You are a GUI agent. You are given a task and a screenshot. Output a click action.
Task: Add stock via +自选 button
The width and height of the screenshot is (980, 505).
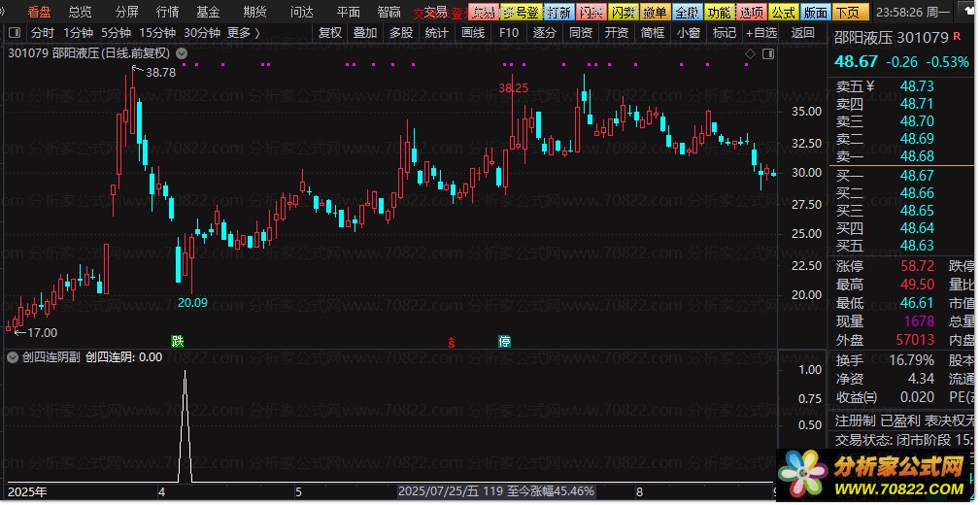tap(761, 32)
